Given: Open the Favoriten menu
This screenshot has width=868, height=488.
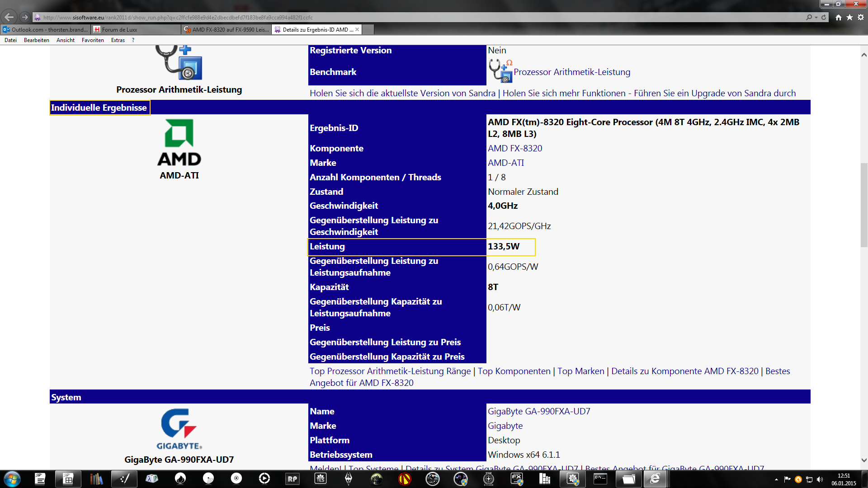Looking at the screenshot, I should 93,40.
